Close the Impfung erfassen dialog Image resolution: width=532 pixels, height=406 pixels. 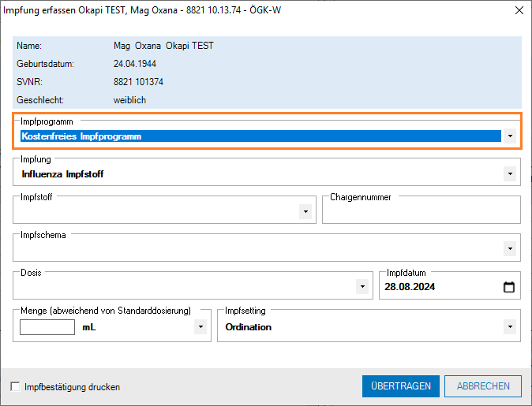518,11
